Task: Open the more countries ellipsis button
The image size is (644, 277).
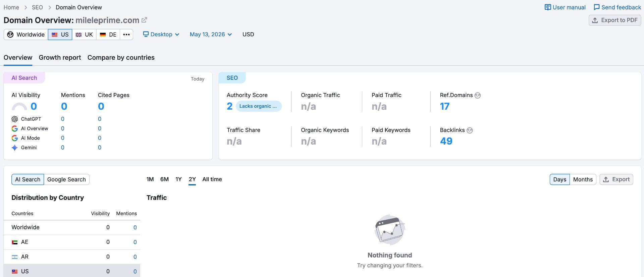Action: (126, 35)
